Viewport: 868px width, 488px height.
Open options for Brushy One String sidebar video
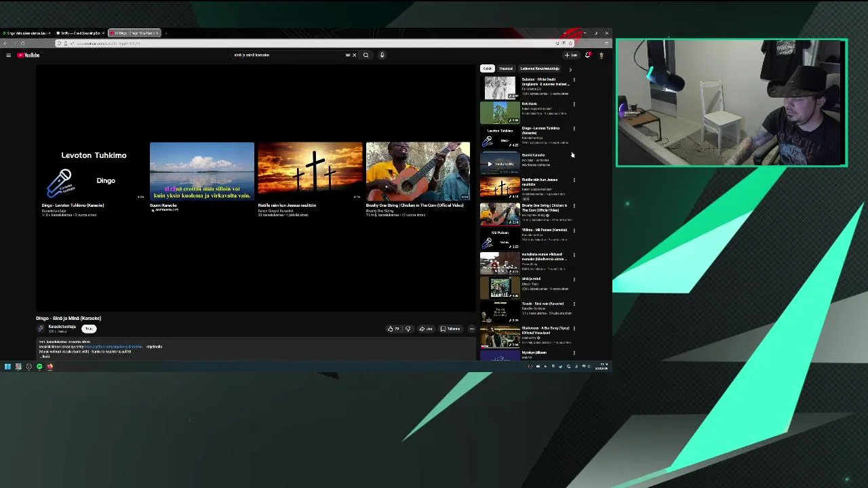pyautogui.click(x=574, y=205)
